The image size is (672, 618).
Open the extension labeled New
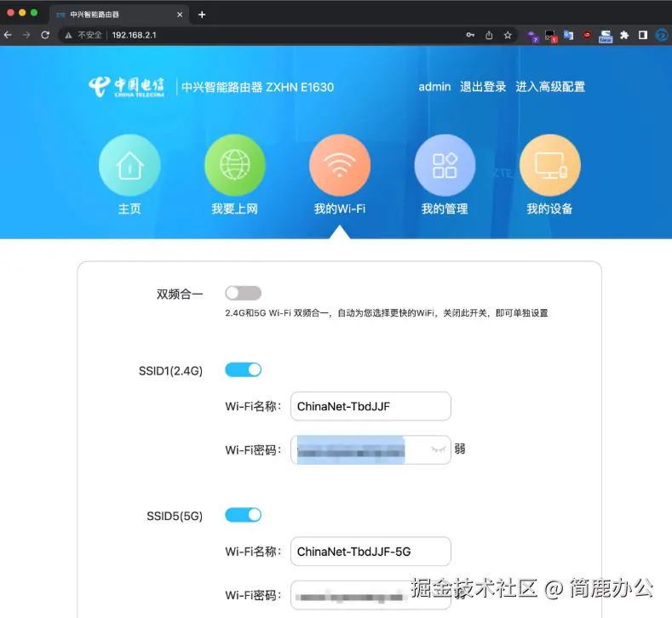point(606,36)
